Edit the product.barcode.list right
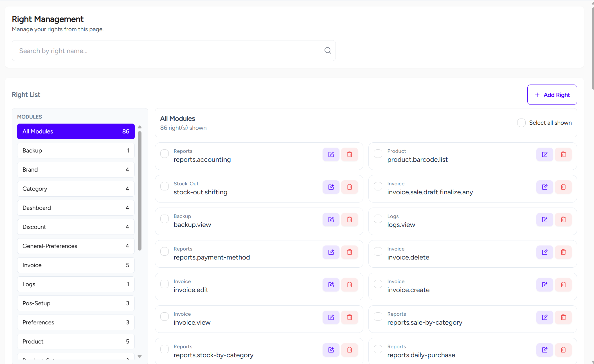 (545, 154)
